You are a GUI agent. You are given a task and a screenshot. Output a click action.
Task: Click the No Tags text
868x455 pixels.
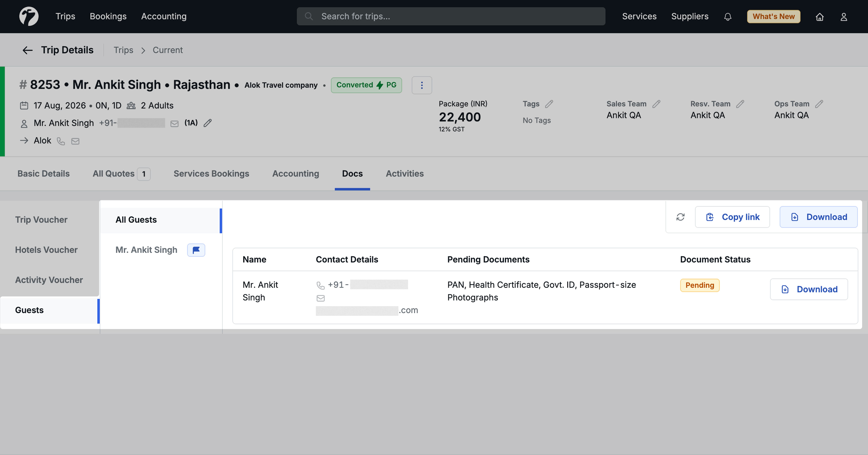536,120
